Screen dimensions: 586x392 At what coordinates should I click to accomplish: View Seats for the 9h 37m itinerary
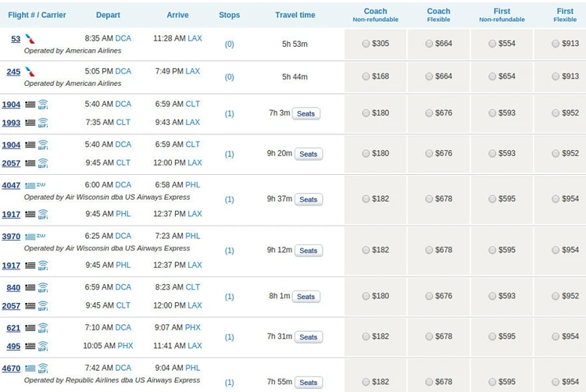309,200
